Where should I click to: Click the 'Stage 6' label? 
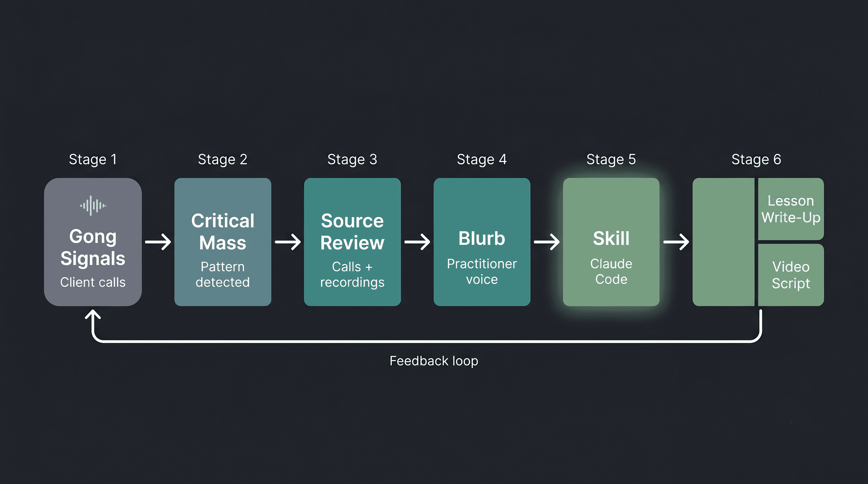coord(756,159)
